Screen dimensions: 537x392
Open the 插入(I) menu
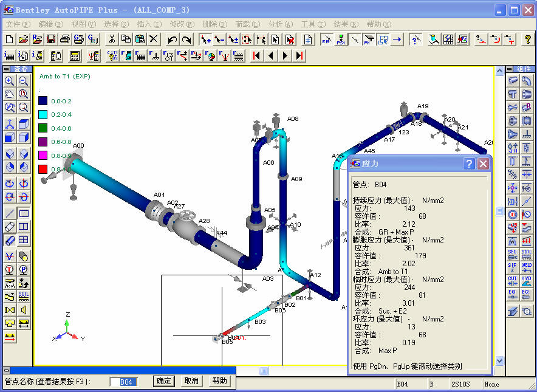pos(149,24)
